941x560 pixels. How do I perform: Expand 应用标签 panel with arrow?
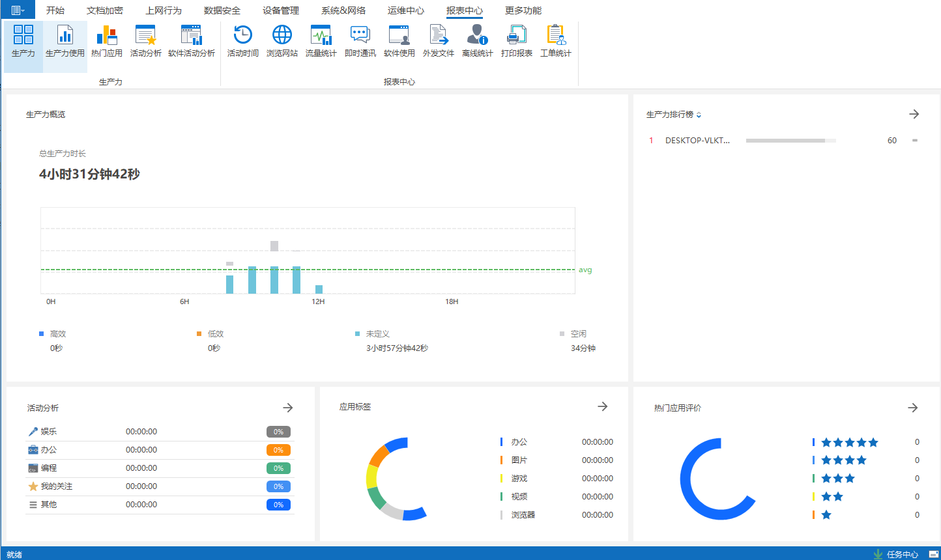602,406
